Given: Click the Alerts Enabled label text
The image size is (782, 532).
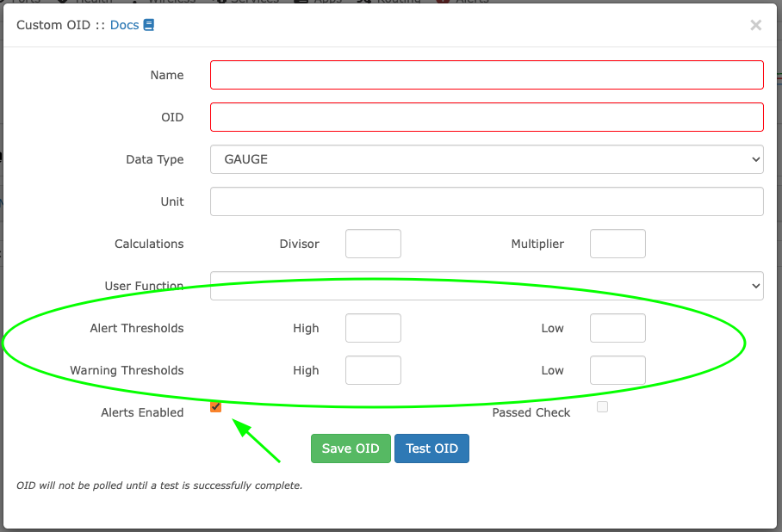Looking at the screenshot, I should (x=142, y=412).
